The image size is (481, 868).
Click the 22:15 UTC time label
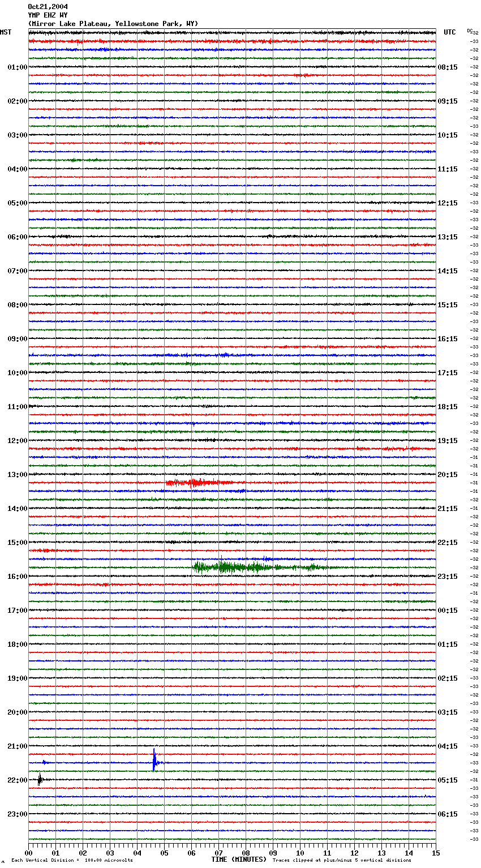coord(448,543)
